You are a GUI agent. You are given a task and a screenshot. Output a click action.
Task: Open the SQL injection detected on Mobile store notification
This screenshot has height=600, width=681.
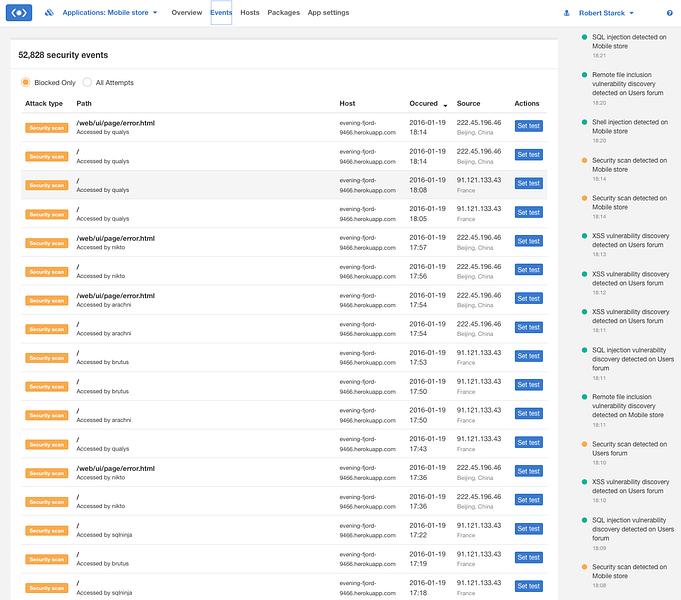coord(629,42)
